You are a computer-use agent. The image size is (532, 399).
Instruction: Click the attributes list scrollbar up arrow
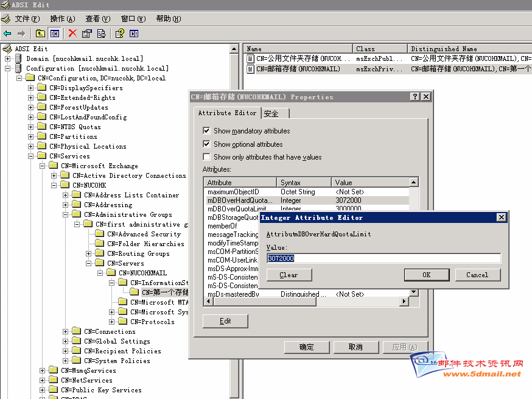(414, 182)
